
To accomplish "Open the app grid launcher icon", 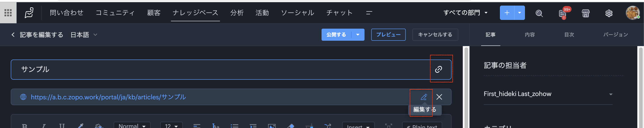I will [8, 13].
